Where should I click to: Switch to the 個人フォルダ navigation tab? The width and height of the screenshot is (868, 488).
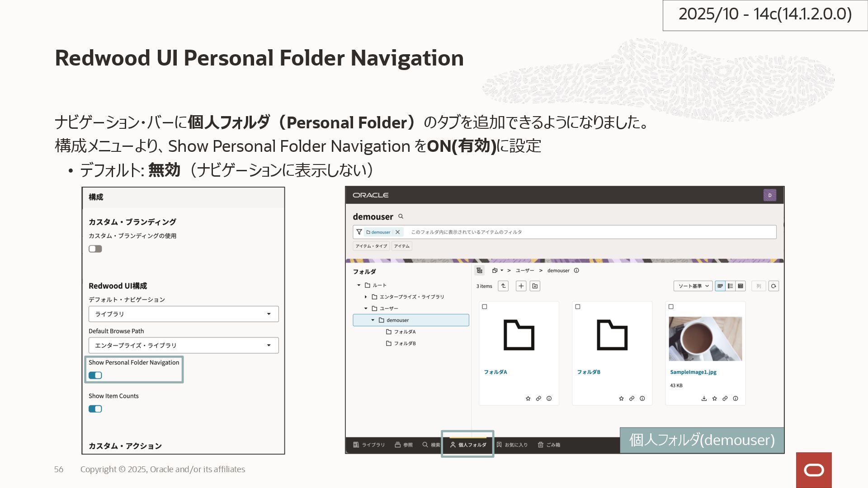tap(468, 445)
